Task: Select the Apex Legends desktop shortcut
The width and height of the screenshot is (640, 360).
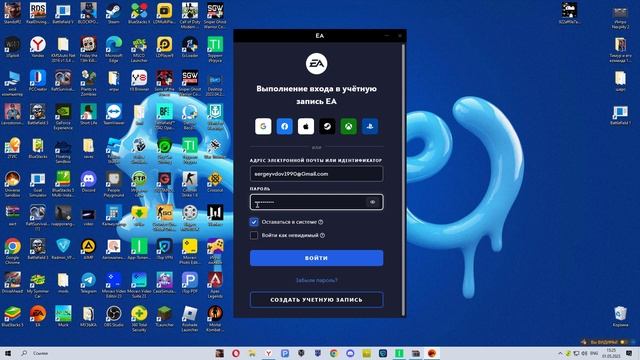Action: (215, 285)
